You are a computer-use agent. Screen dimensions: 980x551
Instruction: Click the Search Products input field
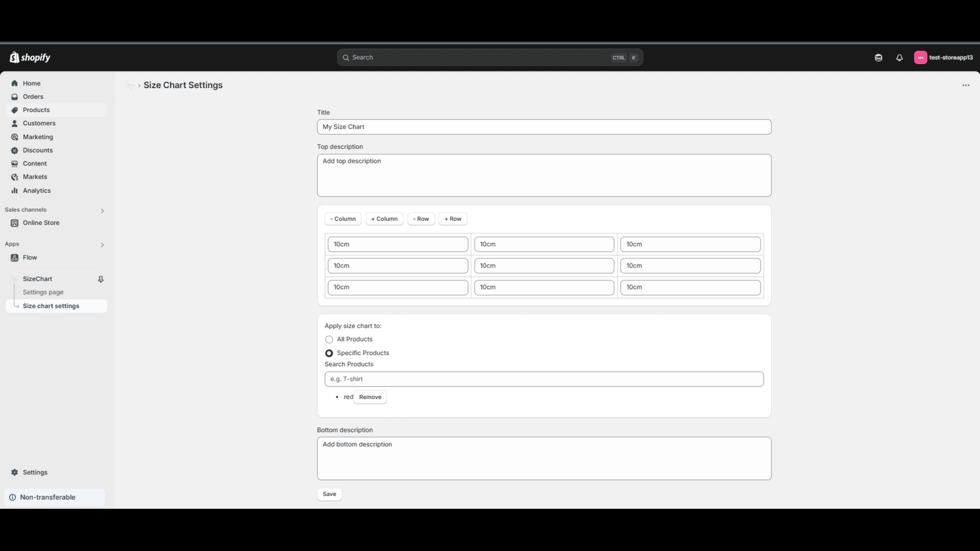coord(544,378)
